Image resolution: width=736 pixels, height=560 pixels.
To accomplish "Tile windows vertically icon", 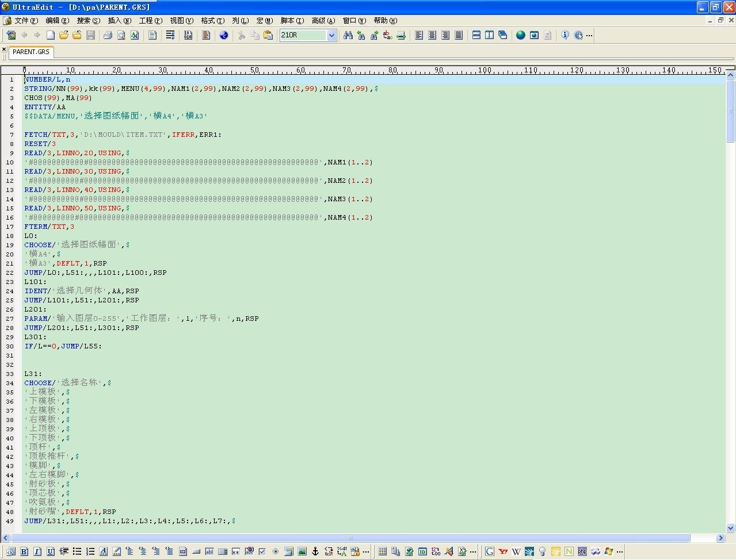I will click(x=489, y=35).
